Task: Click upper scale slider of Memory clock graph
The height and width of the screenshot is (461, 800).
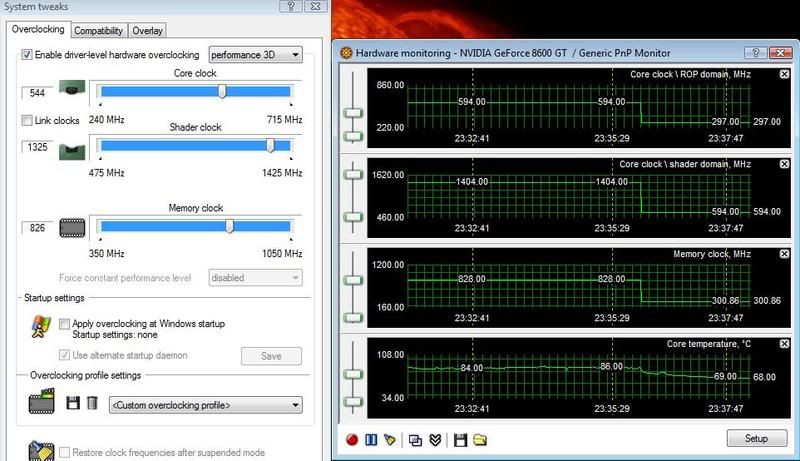Action: 353,280
